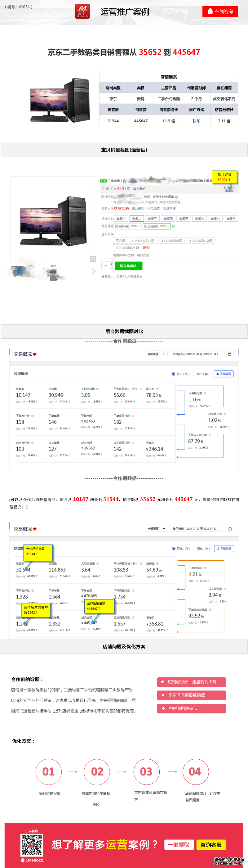Select 环比（月） radio in the May panel
Viewport: 248px width, 868px height.
[173, 374]
